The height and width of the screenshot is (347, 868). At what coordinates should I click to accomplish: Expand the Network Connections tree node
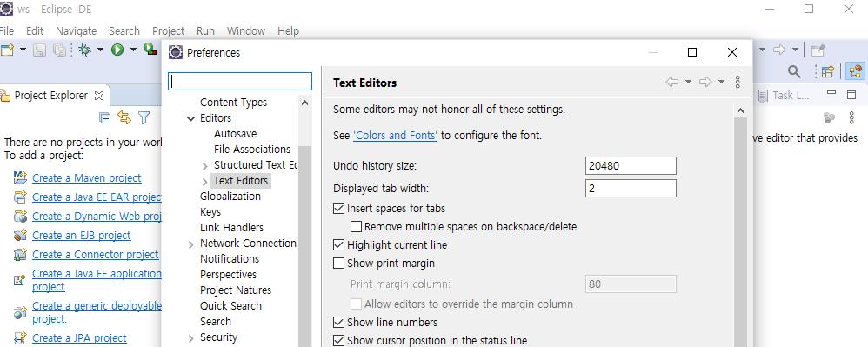(x=191, y=244)
